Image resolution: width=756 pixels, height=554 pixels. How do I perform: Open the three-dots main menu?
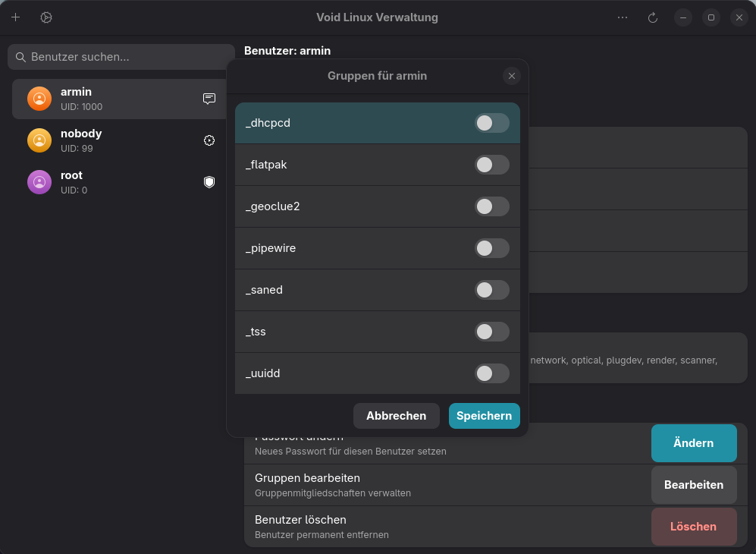click(x=623, y=17)
